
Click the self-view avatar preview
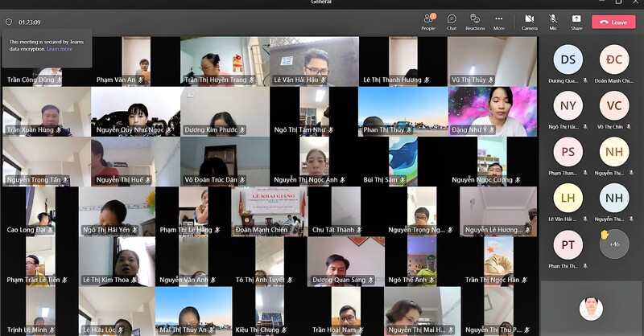[591, 309]
